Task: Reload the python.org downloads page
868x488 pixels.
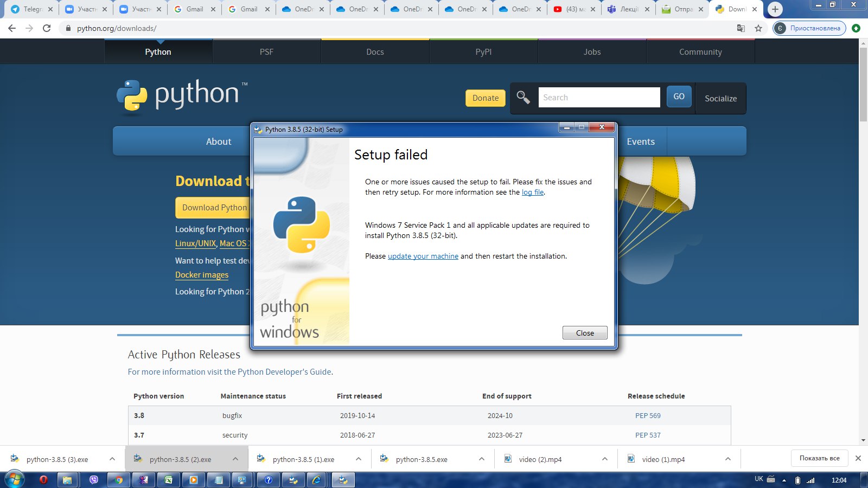Action: pos(47,28)
